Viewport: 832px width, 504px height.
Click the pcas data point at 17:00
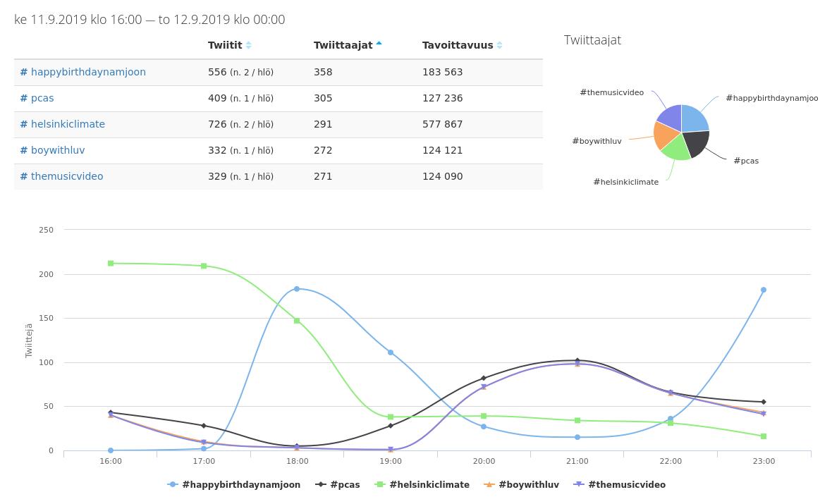coord(204,426)
